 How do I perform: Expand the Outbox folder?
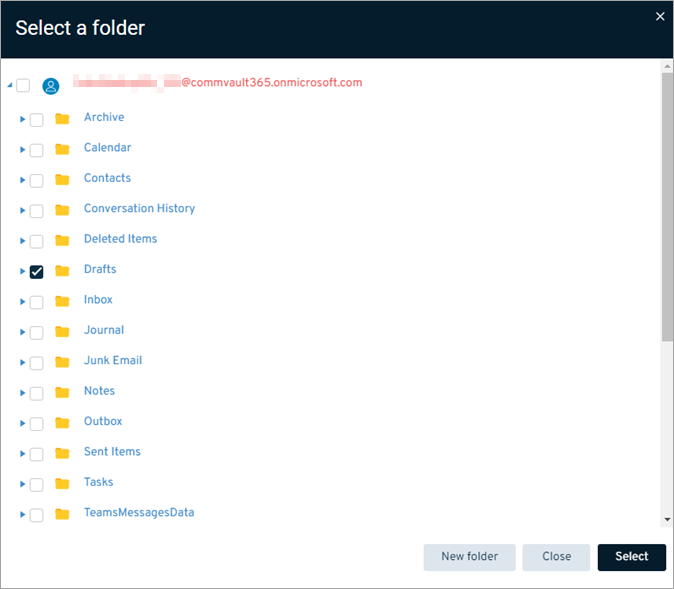pyautogui.click(x=22, y=423)
